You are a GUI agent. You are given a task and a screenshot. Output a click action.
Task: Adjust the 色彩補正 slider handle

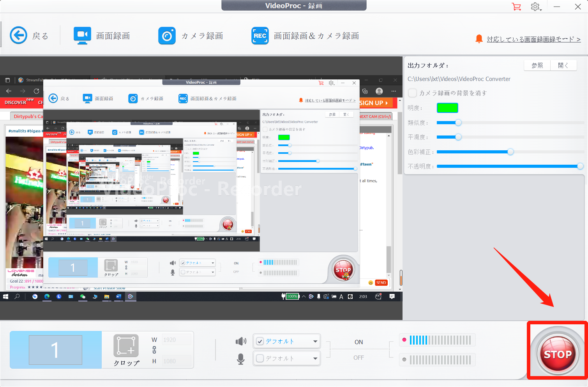(x=510, y=152)
